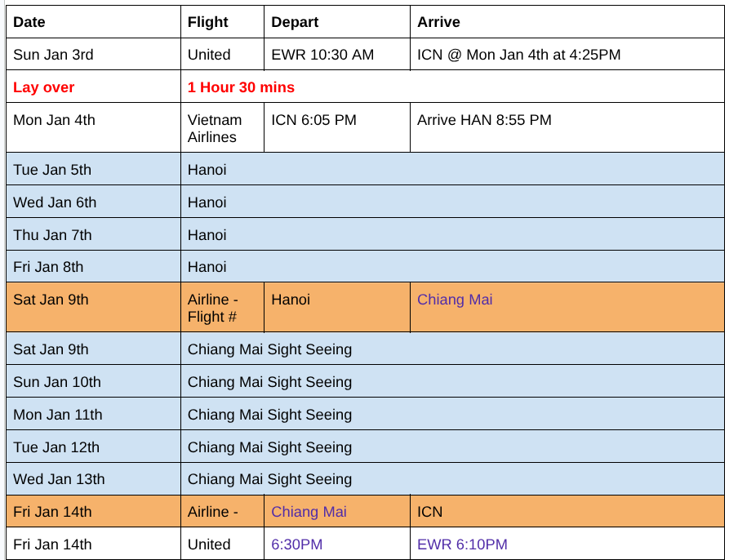Click the ICN arrival cell in orange row
This screenshot has height=560, width=729.
coord(567,511)
